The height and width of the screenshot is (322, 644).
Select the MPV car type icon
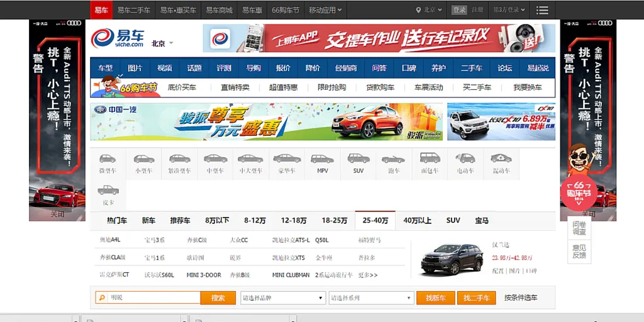323,158
